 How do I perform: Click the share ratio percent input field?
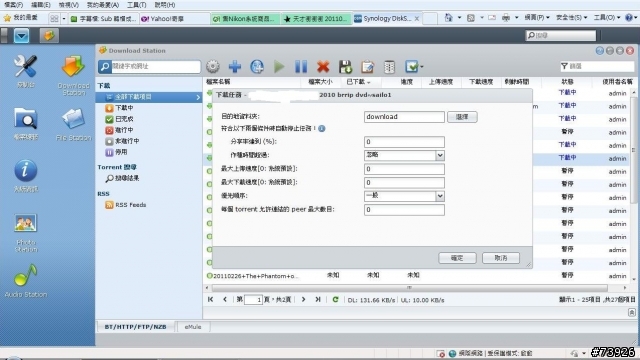coord(404,142)
